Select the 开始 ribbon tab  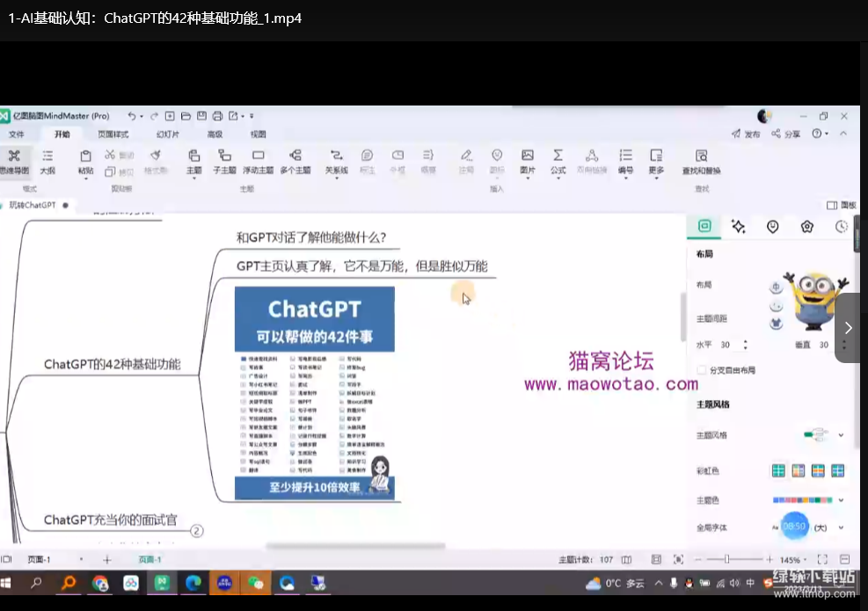pyautogui.click(x=62, y=135)
